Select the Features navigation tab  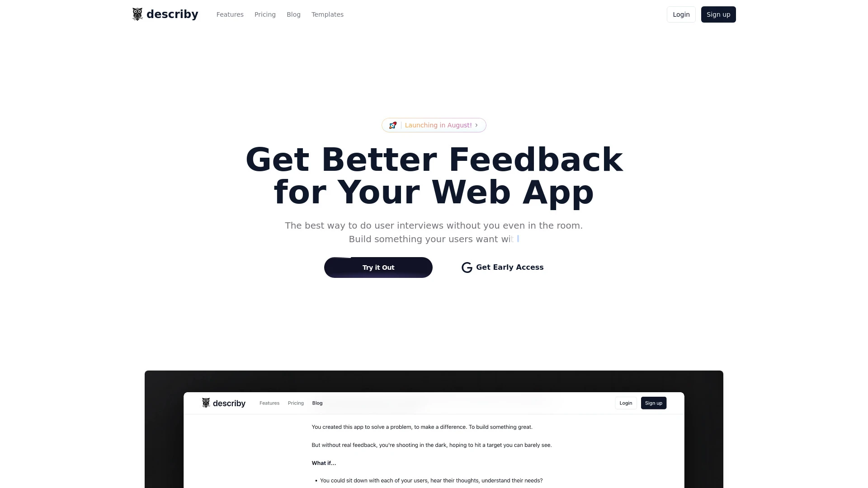coord(230,14)
